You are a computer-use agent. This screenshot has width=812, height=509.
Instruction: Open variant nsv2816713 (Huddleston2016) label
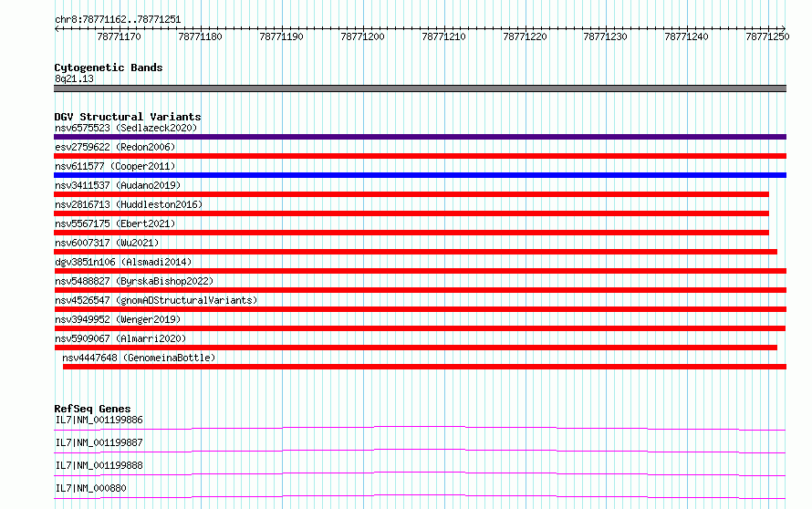pos(129,204)
